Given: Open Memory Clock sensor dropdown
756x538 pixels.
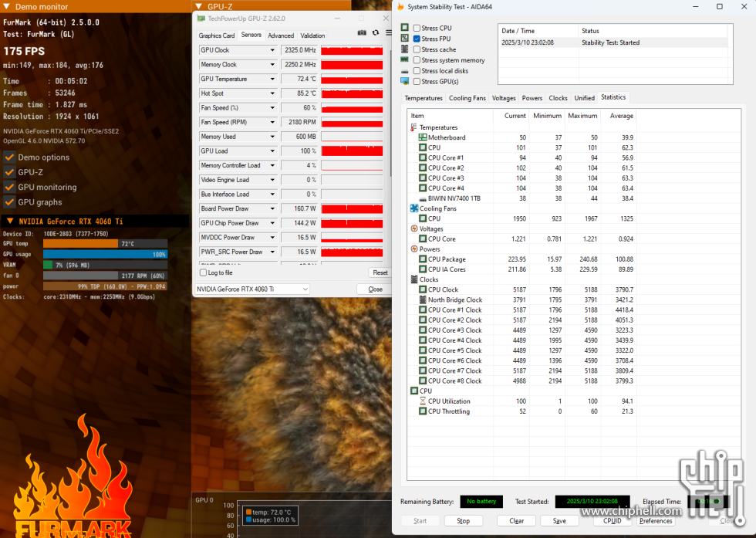Looking at the screenshot, I should 272,65.
